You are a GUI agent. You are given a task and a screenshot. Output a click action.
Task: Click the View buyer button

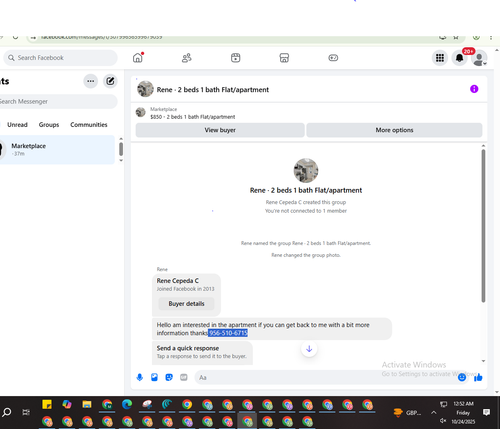pyautogui.click(x=220, y=130)
